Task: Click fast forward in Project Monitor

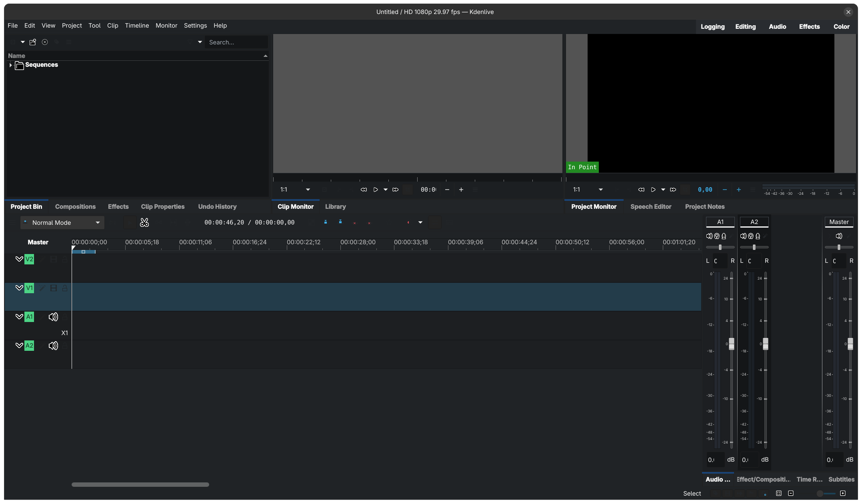Action: click(x=673, y=190)
